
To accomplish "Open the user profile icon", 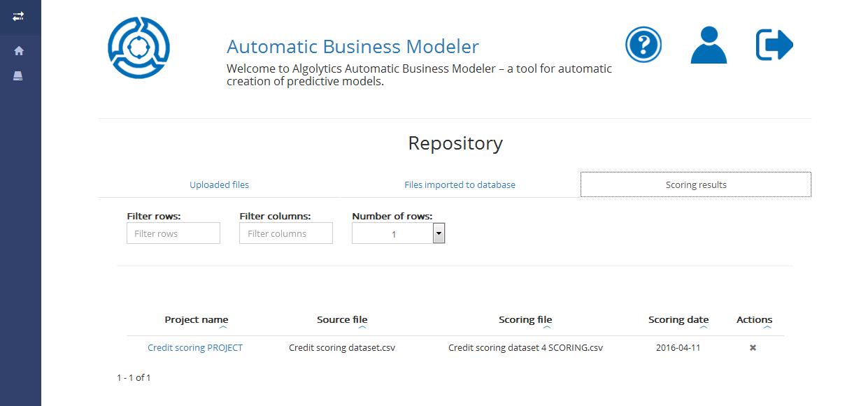I will (708, 45).
